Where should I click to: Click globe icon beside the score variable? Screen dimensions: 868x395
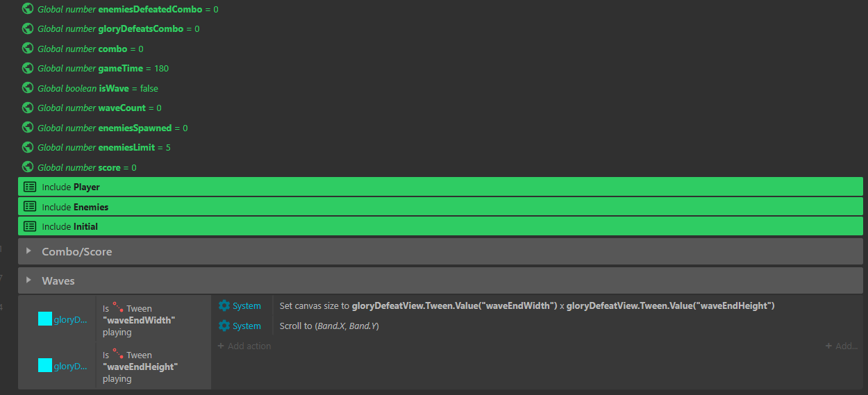coord(28,167)
